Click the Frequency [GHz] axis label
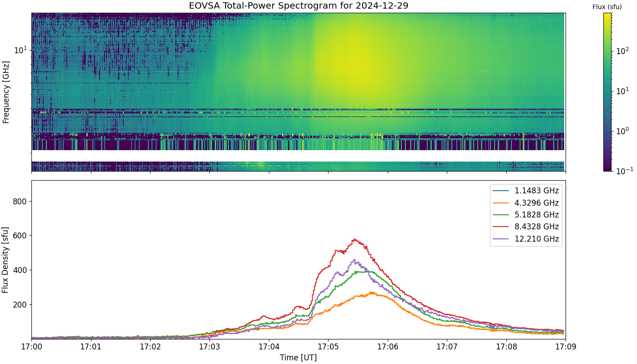Viewport: 637px width, 364px height. point(5,92)
